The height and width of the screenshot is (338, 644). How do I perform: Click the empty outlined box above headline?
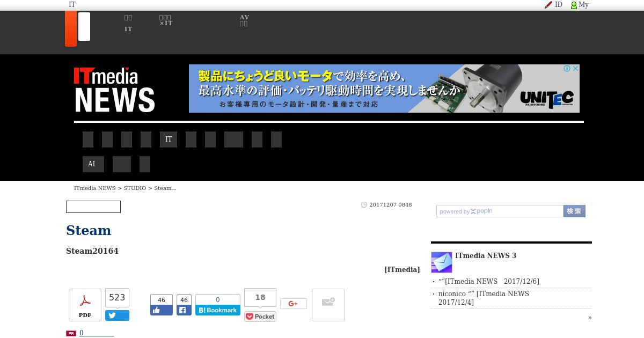[93, 207]
